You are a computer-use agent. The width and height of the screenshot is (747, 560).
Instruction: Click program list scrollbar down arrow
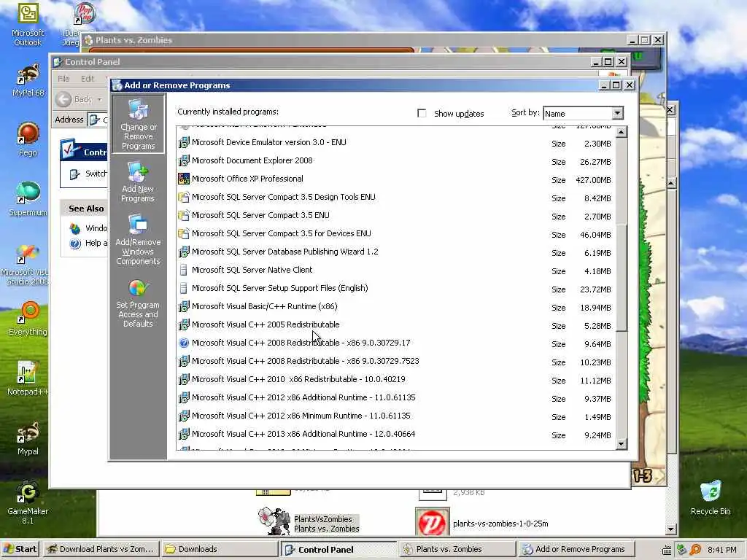(622, 444)
